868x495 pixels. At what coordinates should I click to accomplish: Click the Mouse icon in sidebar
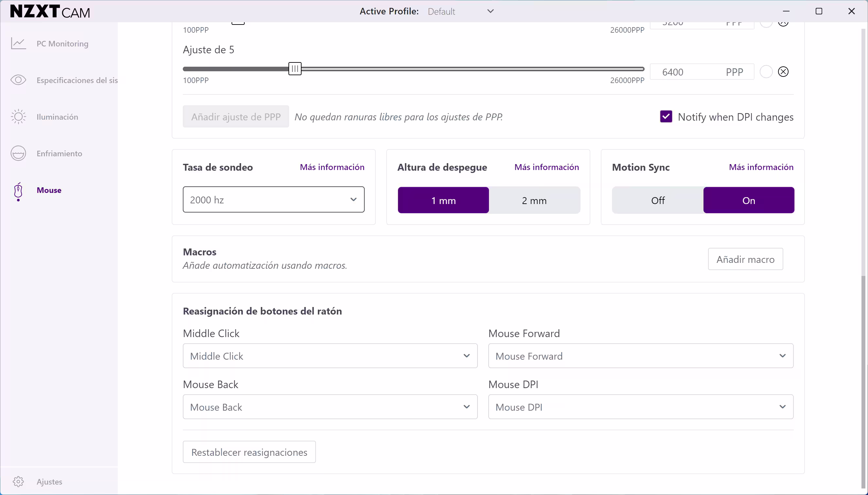click(x=18, y=190)
